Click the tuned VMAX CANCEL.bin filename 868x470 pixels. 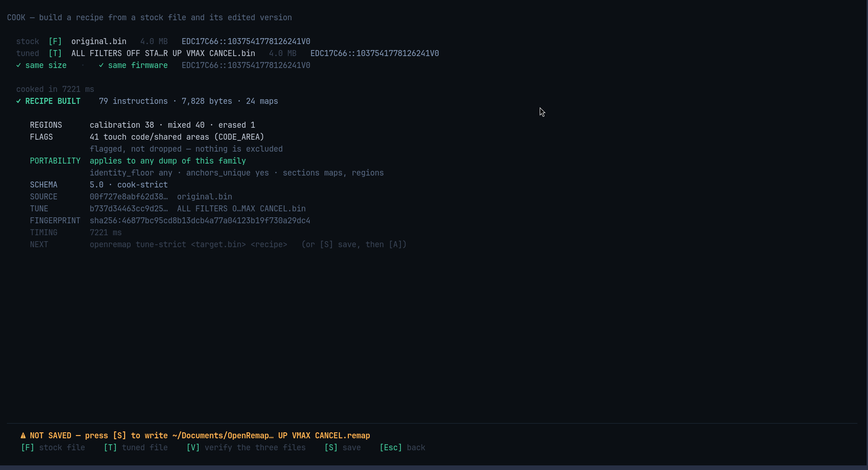pyautogui.click(x=163, y=53)
